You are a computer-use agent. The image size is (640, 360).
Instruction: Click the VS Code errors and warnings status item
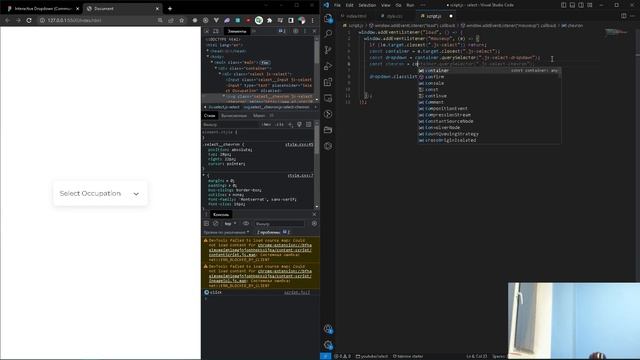pyautogui.click(x=342, y=356)
